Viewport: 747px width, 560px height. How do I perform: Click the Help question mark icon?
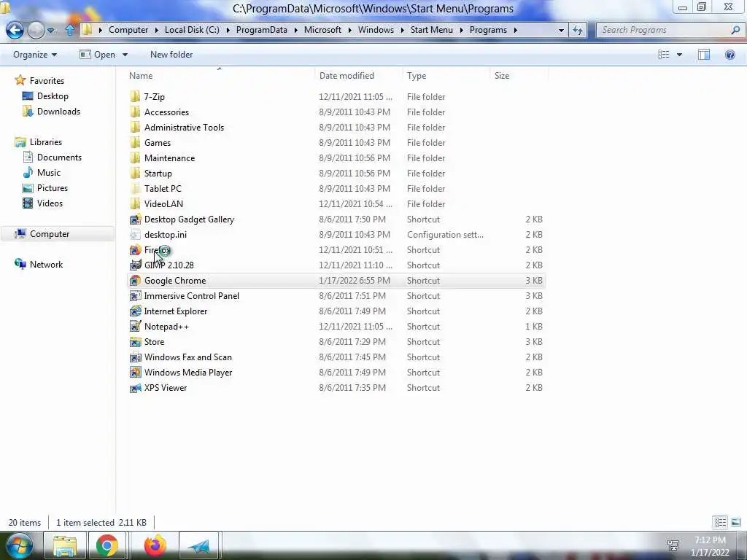click(x=729, y=55)
